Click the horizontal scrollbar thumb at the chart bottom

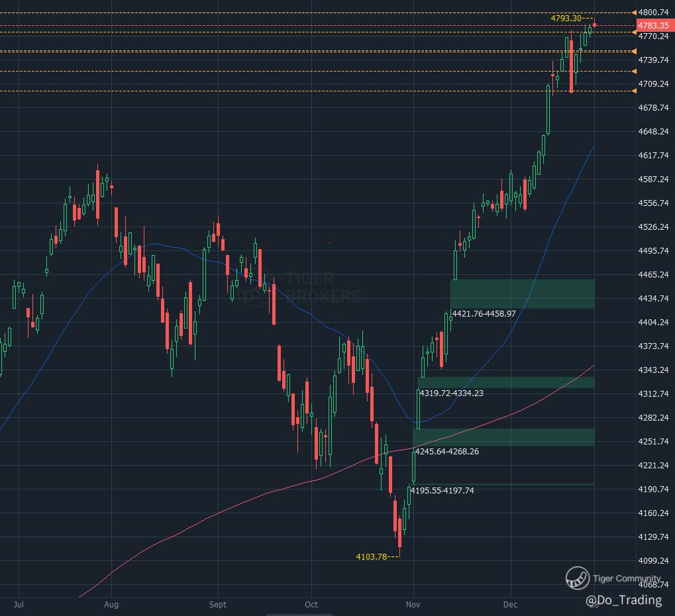[x=299, y=615]
